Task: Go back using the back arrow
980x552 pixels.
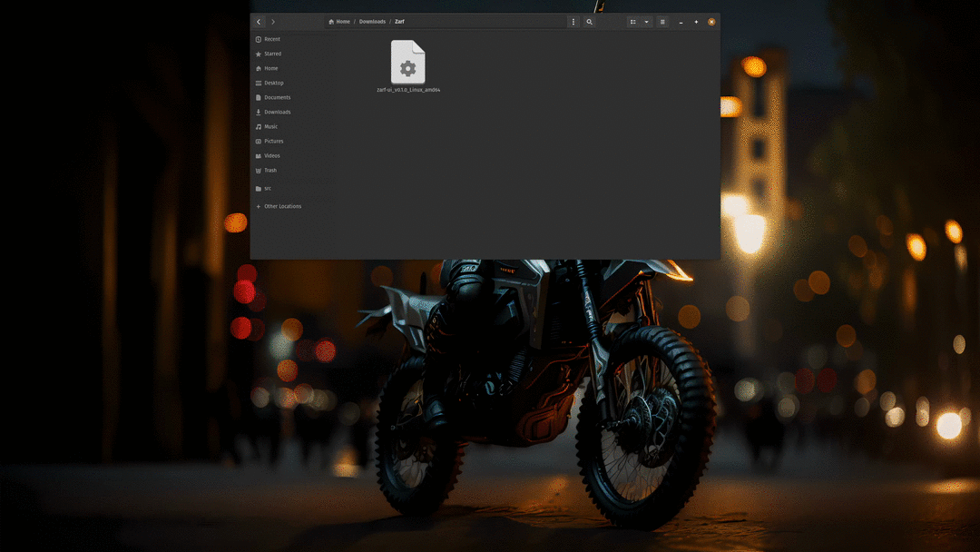Action: 259,22
